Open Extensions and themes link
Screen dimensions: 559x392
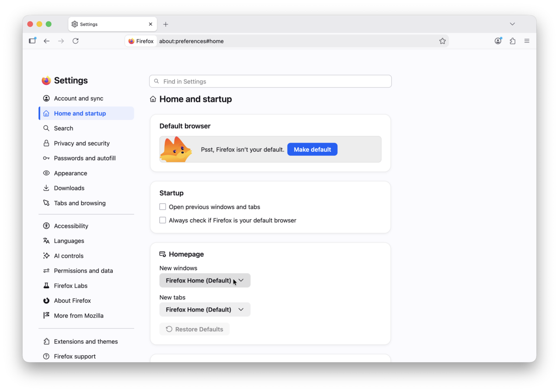[86, 341]
